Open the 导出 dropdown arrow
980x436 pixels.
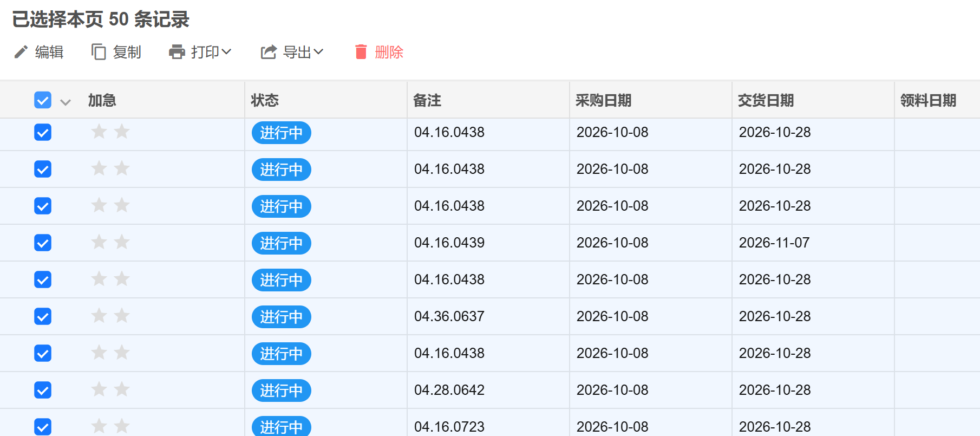pyautogui.click(x=318, y=52)
